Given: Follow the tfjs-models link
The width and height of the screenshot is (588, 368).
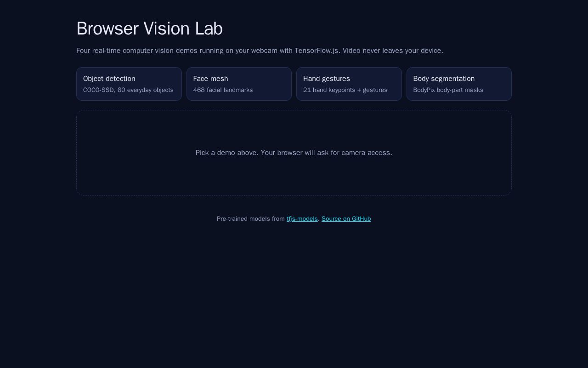Looking at the screenshot, I should click(302, 219).
